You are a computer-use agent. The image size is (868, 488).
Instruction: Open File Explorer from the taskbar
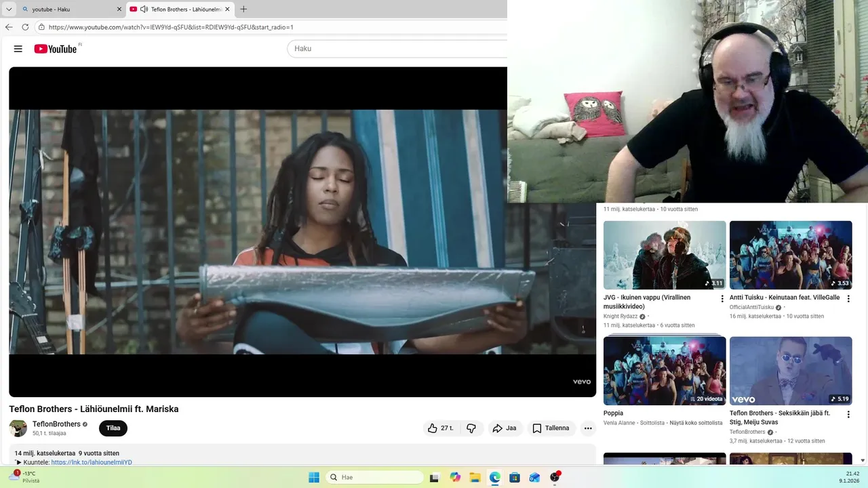pos(475,477)
